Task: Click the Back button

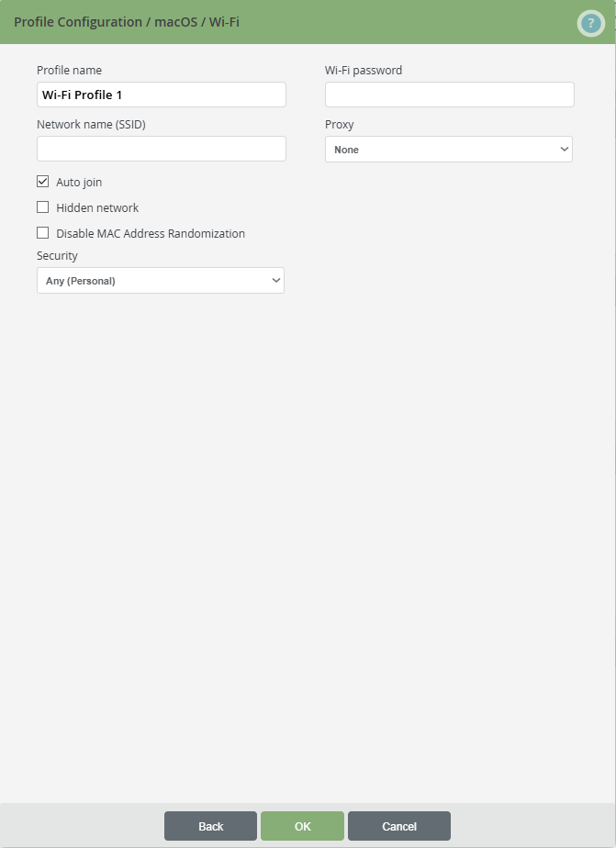Action: 210,825
